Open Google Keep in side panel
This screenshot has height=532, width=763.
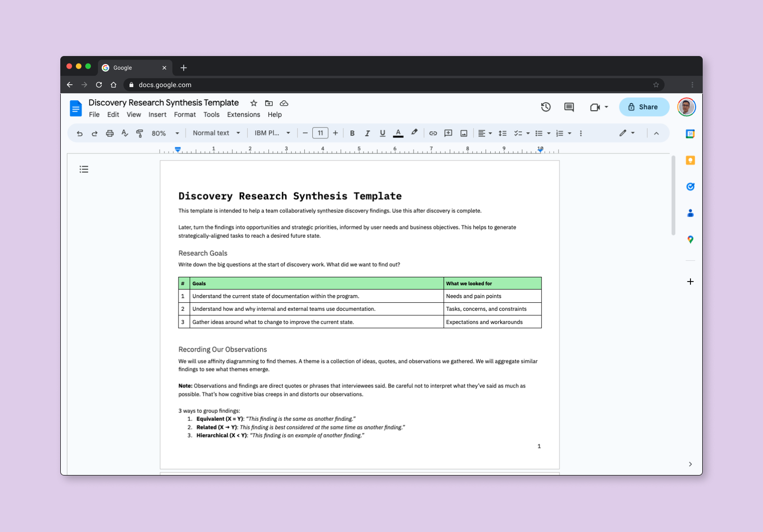(690, 161)
